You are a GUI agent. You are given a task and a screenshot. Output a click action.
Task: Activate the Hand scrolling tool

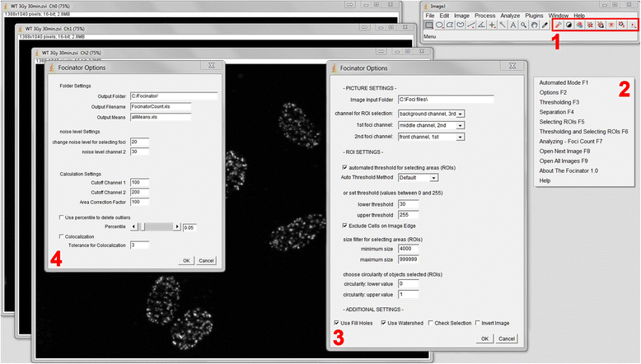533,26
